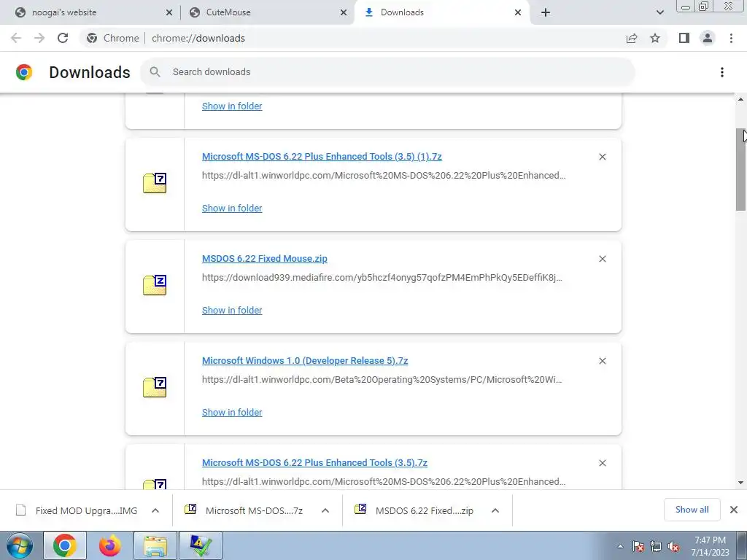747x560 pixels.
Task: Share this page via the share icon
Action: click(x=632, y=38)
